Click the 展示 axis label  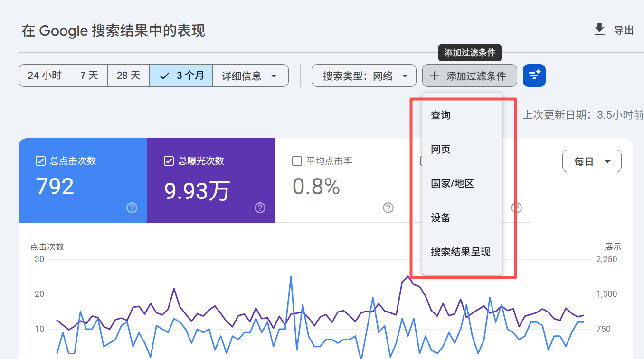pos(613,247)
